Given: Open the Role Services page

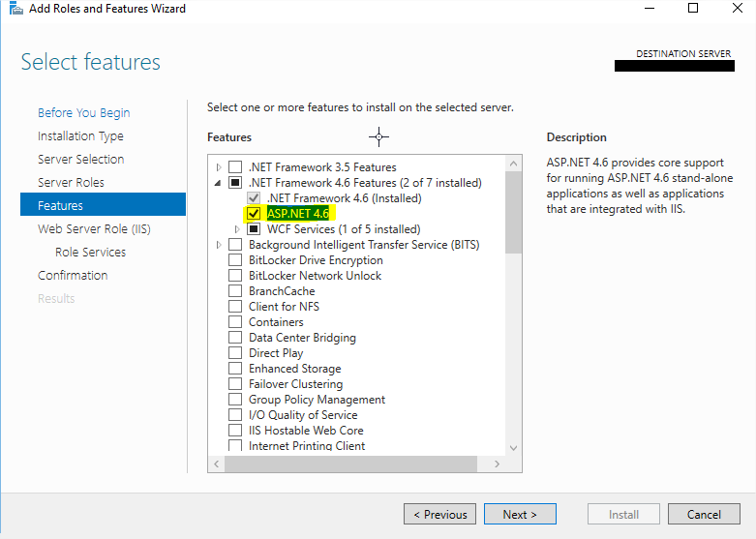Looking at the screenshot, I should (90, 253).
